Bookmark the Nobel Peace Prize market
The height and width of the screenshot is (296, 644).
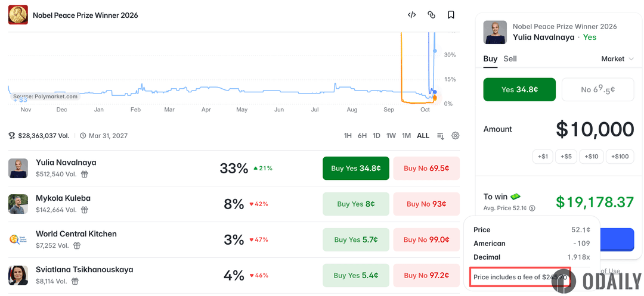[451, 15]
